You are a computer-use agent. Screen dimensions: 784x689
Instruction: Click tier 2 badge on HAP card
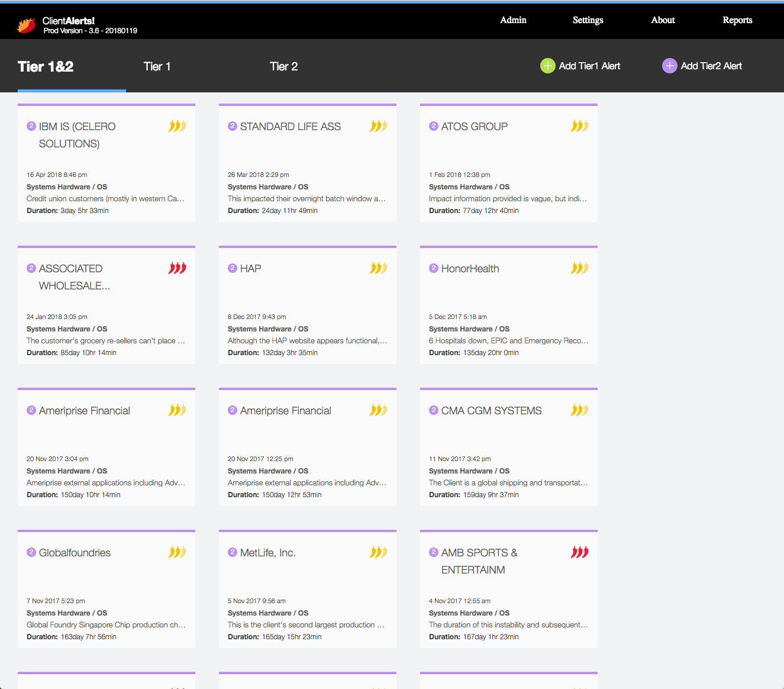[233, 268]
